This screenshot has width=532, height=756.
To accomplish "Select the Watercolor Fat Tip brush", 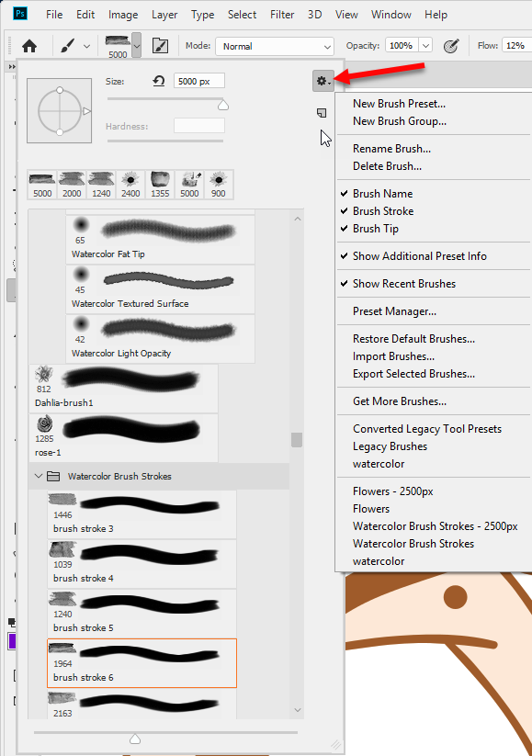I will pyautogui.click(x=160, y=239).
